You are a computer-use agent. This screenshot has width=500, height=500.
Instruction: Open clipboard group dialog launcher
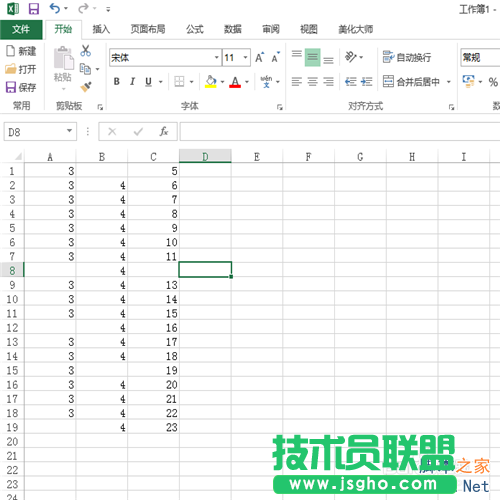[x=100, y=107]
